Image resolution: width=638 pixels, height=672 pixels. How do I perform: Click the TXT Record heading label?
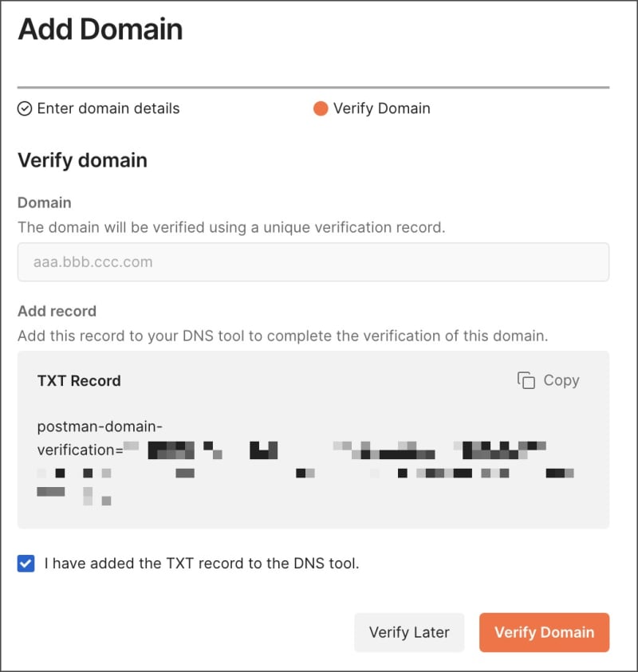pos(79,380)
